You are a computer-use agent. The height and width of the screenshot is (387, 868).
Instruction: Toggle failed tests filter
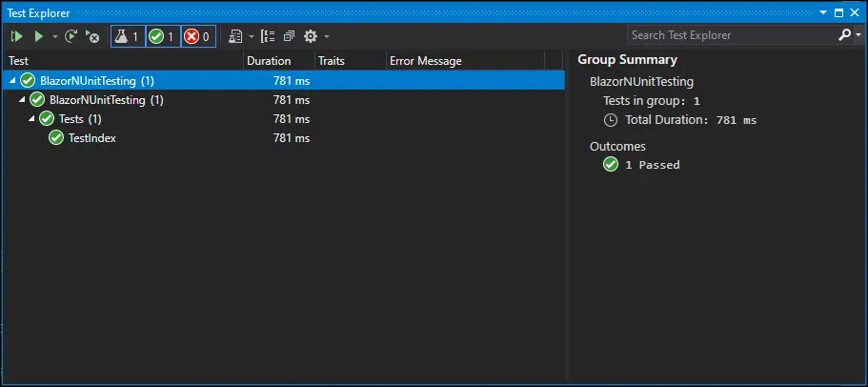tap(198, 36)
